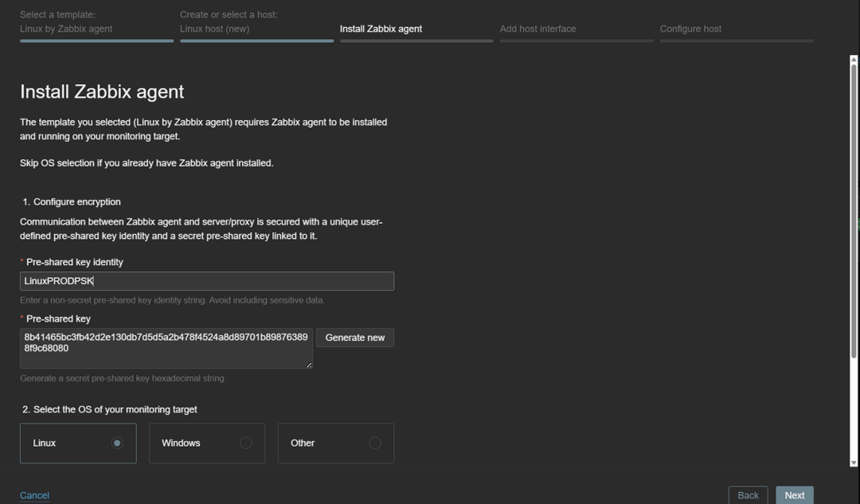This screenshot has height=504, width=860.
Task: Choose the Windows OS radio button
Action: (246, 443)
